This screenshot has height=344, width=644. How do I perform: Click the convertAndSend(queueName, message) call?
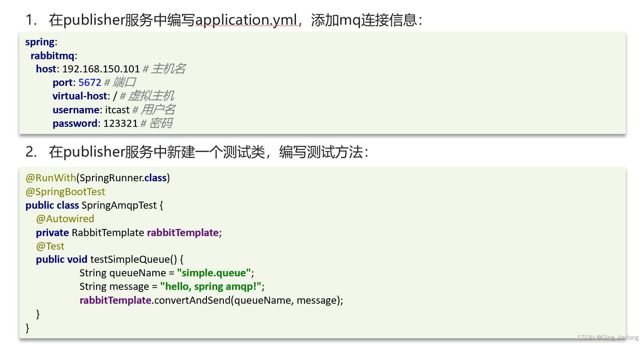pos(211,300)
